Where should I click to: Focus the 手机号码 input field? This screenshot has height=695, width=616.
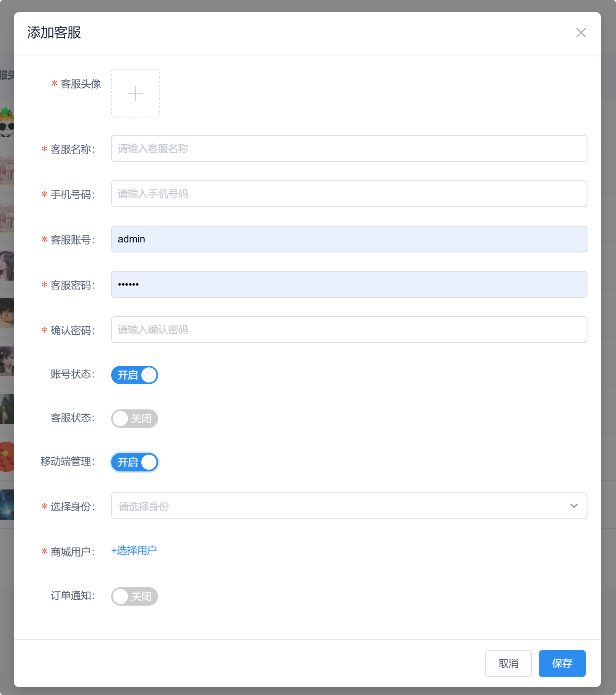(348, 194)
